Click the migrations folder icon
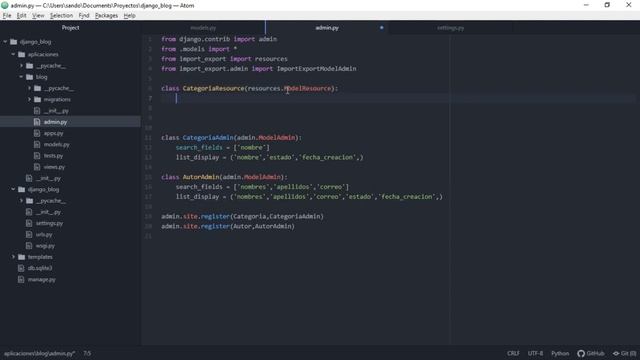 tap(38, 100)
